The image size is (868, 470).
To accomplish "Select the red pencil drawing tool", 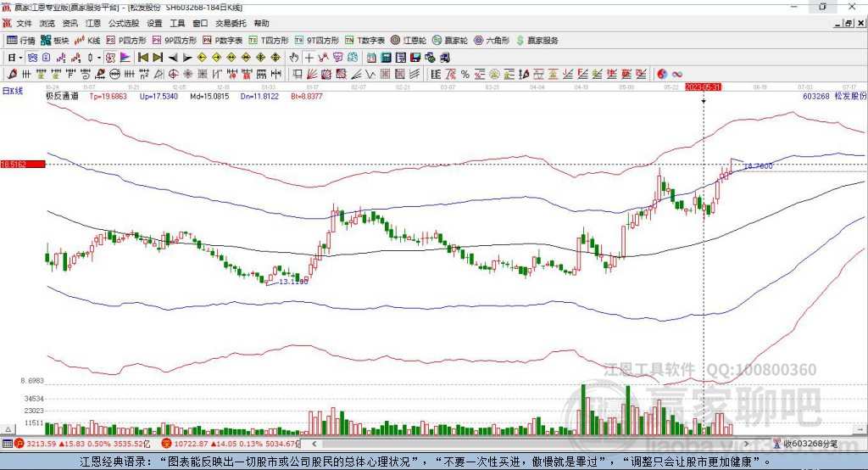I will tap(12, 74).
